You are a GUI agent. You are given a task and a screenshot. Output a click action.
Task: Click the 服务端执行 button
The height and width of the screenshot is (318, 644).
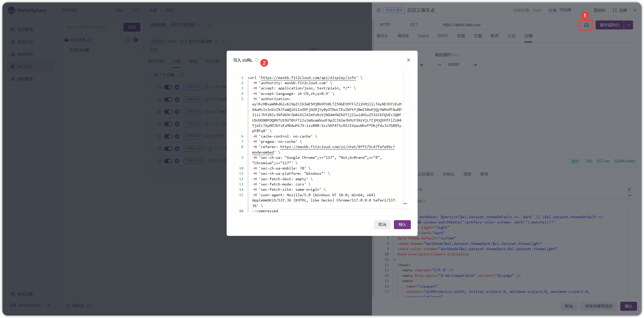click(x=610, y=25)
